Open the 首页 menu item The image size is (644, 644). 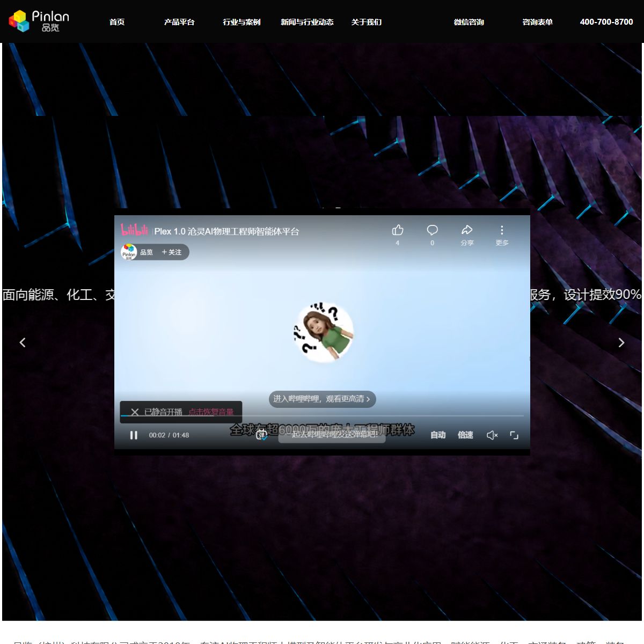117,22
